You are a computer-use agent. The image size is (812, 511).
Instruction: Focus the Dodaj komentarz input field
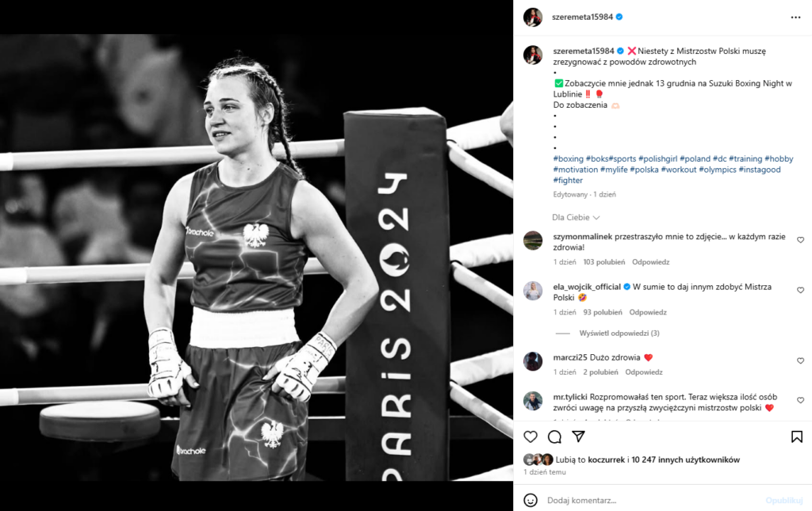pos(653,500)
